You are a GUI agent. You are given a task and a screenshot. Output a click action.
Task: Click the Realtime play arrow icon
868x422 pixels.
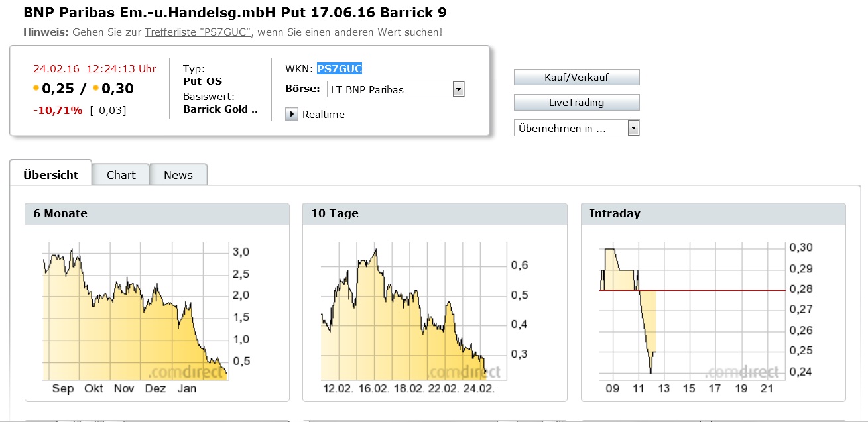(x=292, y=114)
